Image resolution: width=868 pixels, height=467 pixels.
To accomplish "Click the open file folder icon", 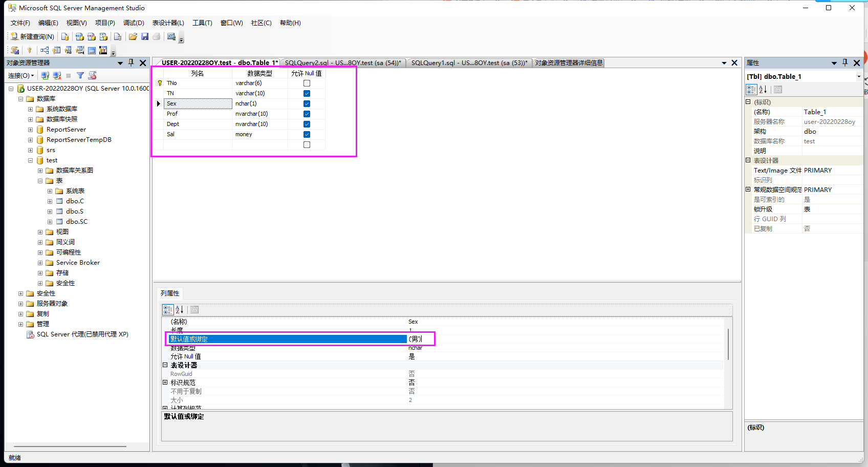I will (133, 36).
